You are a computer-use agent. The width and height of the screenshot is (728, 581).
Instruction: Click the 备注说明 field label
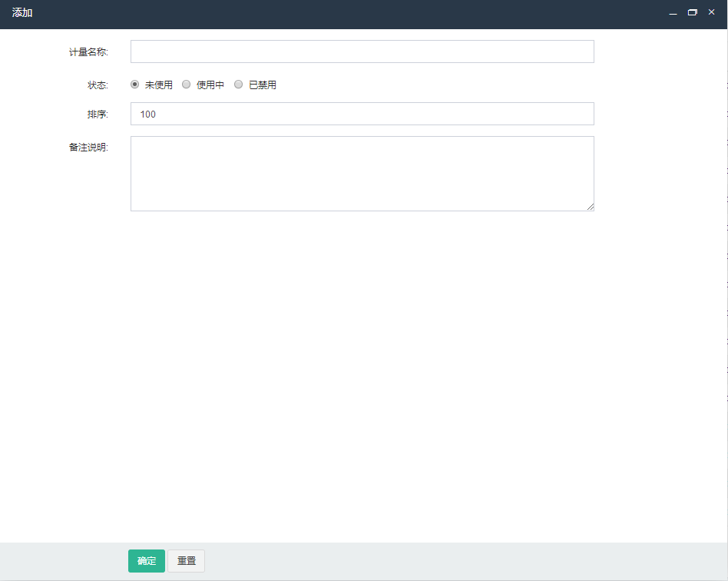[x=88, y=148]
